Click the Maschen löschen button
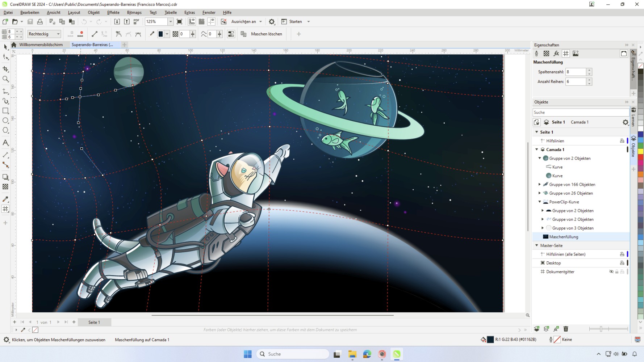This screenshot has width=644, height=362. coord(266,34)
